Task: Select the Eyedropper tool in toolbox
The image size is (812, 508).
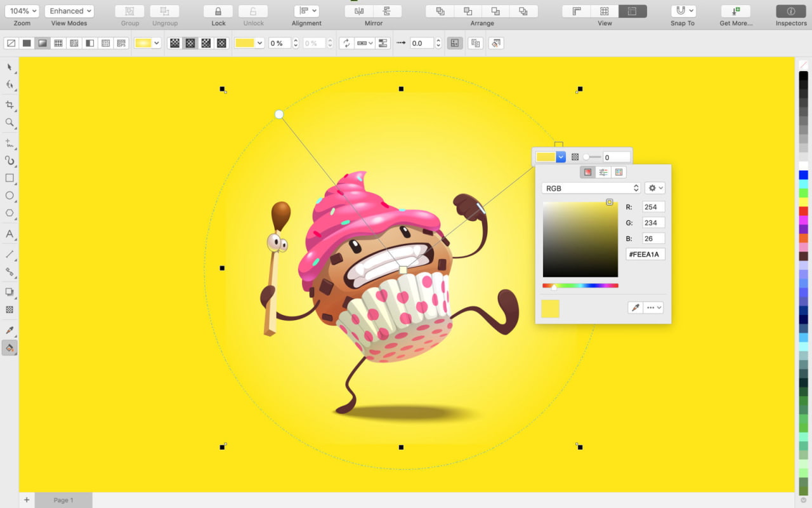Action: pos(10,330)
